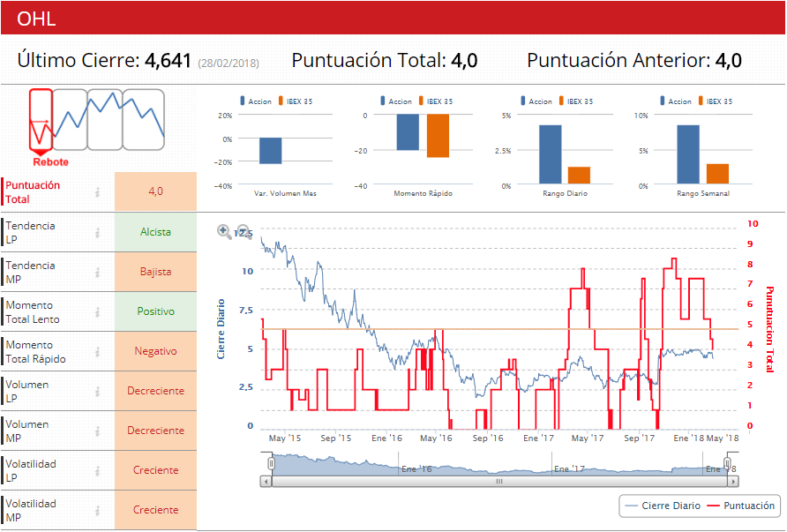The image size is (787, 532).
Task: Open info icon for Momento Total Rápido
Action: (x=98, y=351)
